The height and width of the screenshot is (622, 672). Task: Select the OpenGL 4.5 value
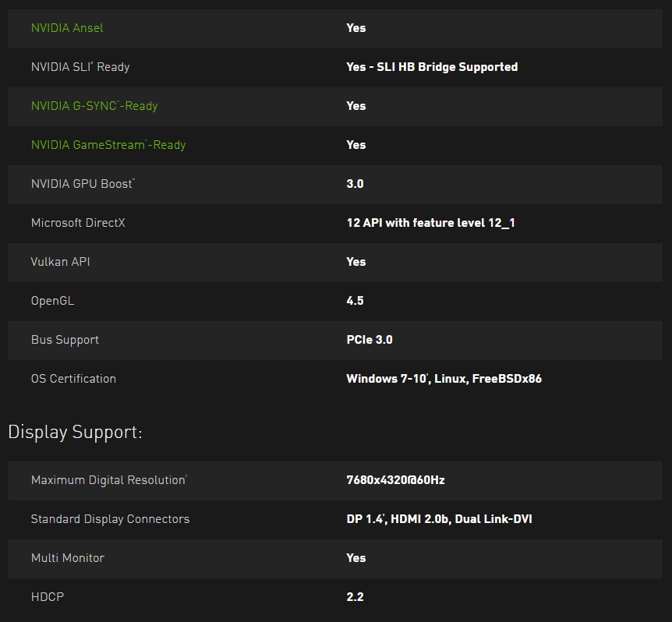(x=355, y=301)
